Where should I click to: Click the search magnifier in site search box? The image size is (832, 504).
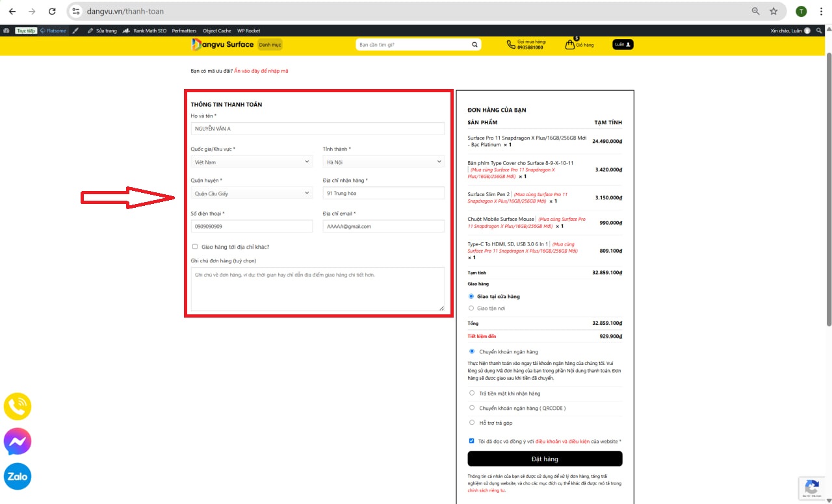474,45
